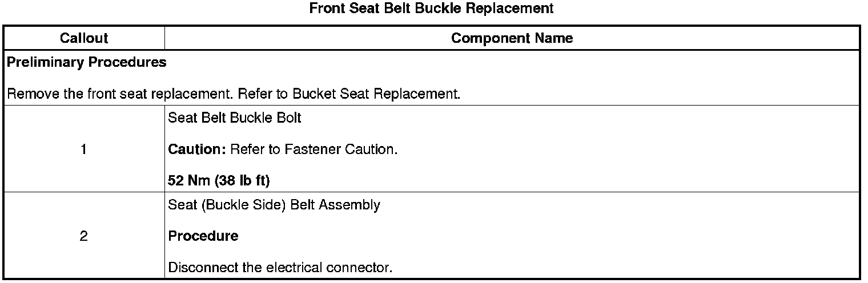Select the Component Name column header

tap(512, 38)
